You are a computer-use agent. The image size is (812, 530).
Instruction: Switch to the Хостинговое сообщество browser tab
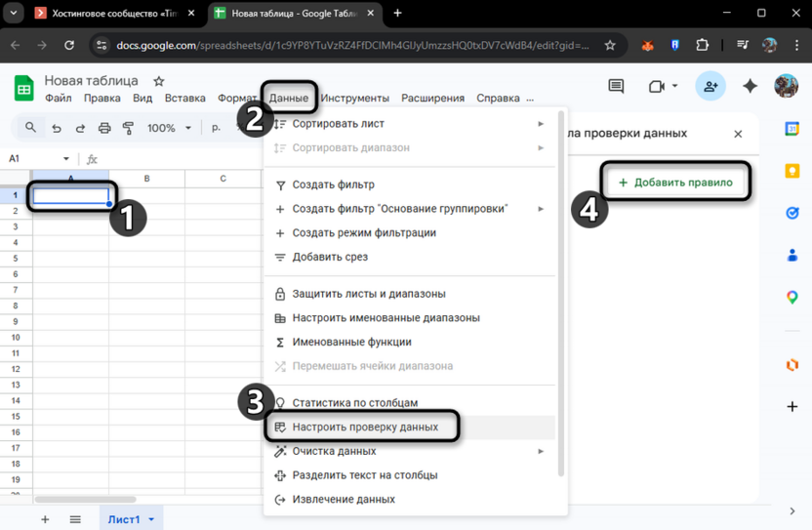[x=115, y=14]
